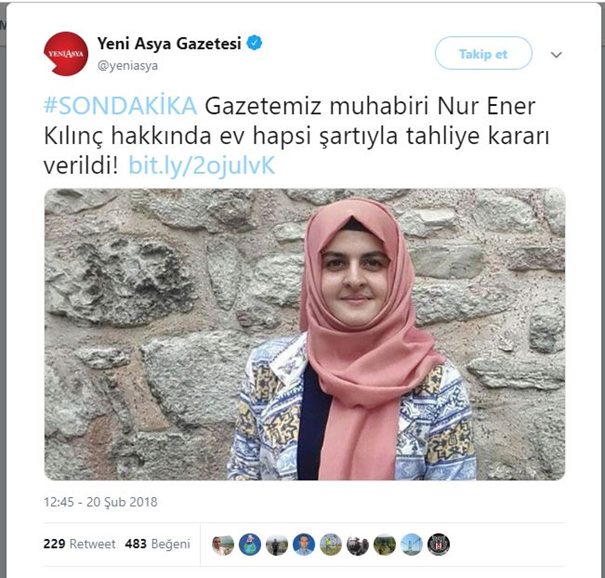Enlarge the tweet photo of woman by stone wall
605x578 pixels.
pyautogui.click(x=305, y=334)
